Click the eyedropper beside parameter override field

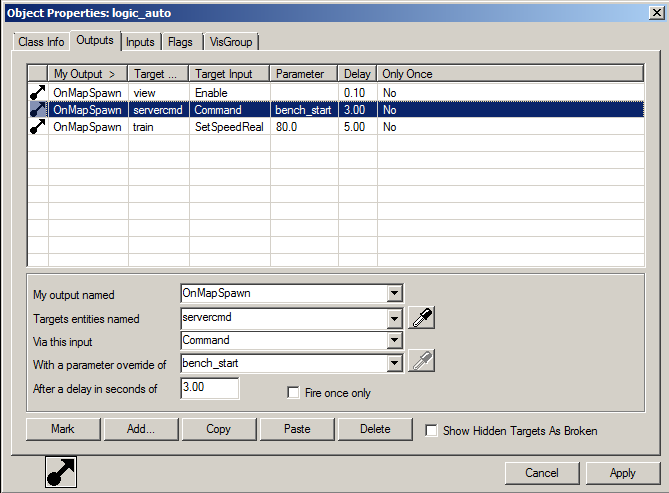[x=422, y=362]
